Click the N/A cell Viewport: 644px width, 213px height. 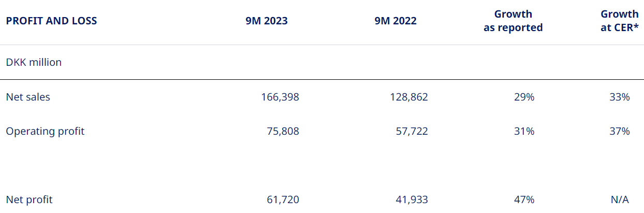pyautogui.click(x=620, y=200)
